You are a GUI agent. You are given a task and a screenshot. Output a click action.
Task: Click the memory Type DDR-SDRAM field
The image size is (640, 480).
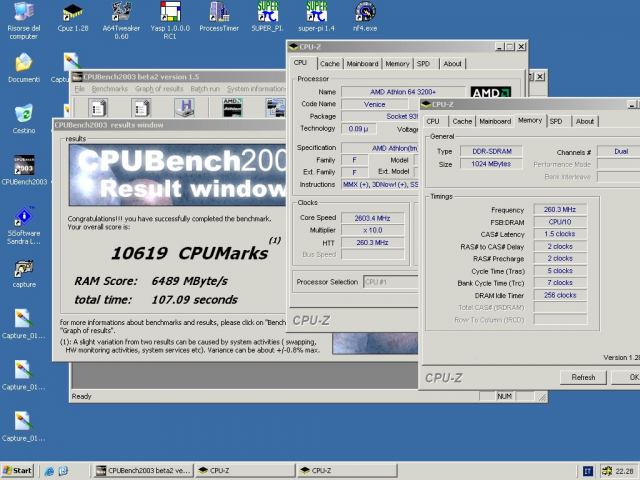click(x=491, y=151)
